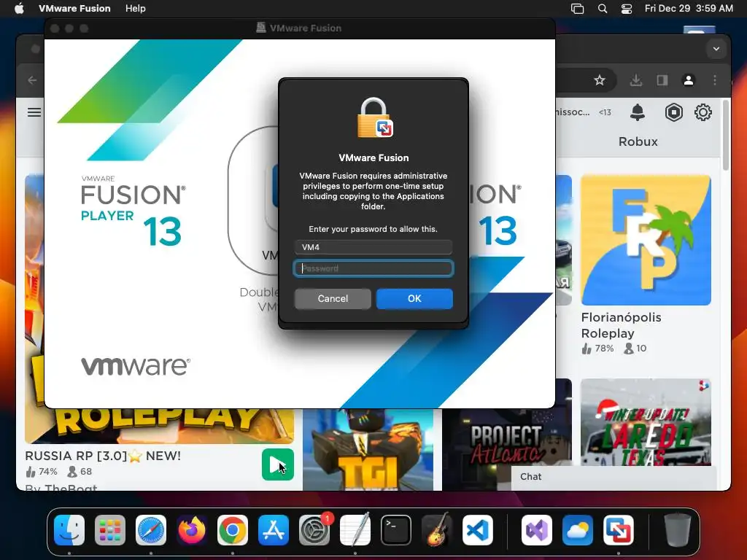Click the Robux label on the Roblox page
This screenshot has height=560, width=747.
(x=638, y=141)
